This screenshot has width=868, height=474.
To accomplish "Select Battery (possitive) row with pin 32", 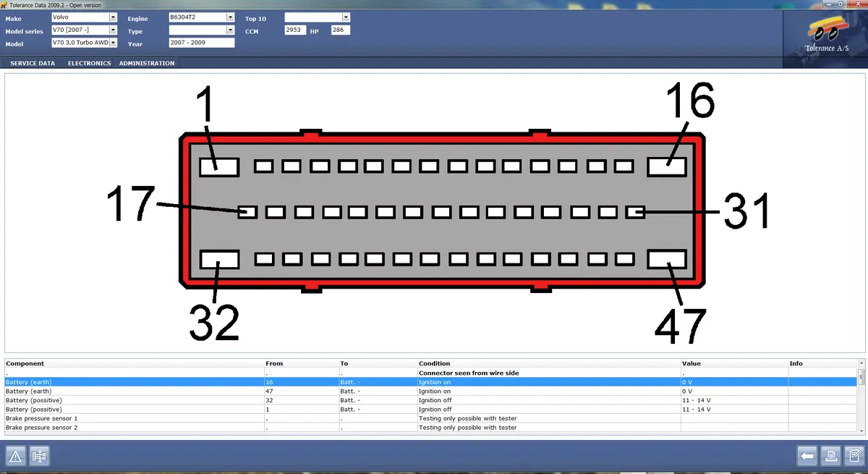I will 430,400.
